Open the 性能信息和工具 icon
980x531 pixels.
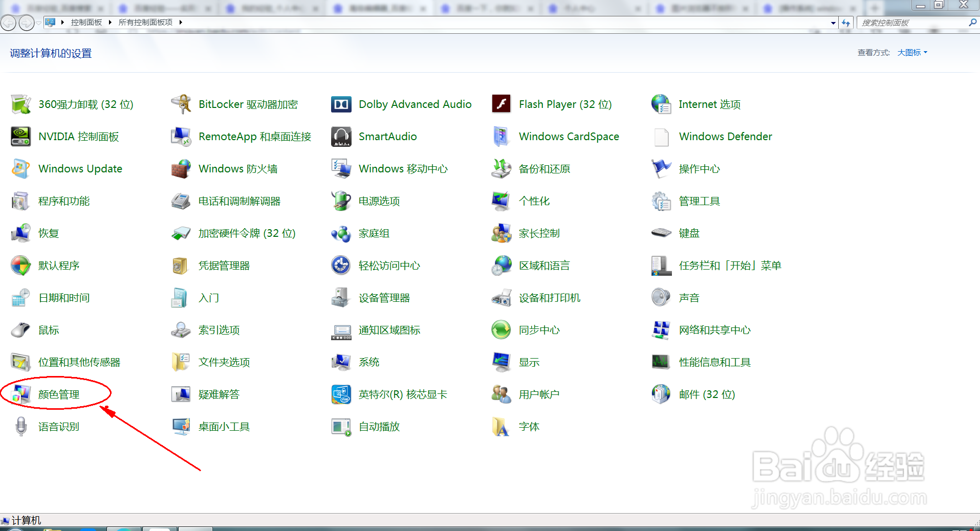tap(661, 362)
